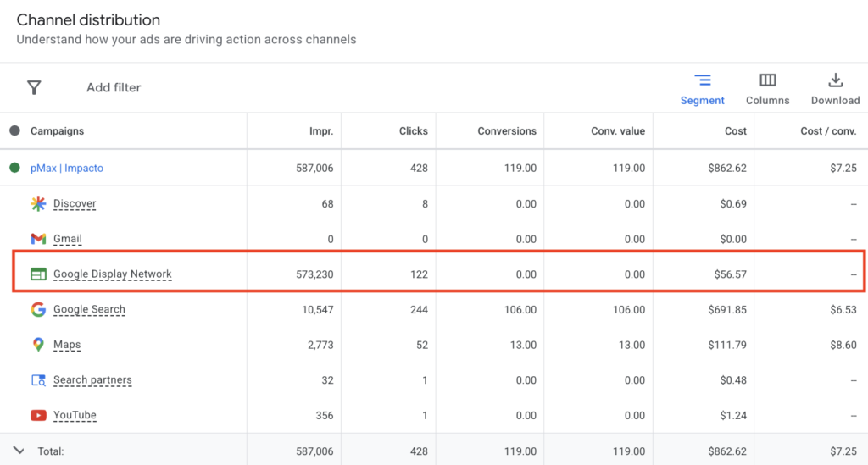Sort by Conv. value column header
The width and height of the screenshot is (868, 465).
coord(618,131)
